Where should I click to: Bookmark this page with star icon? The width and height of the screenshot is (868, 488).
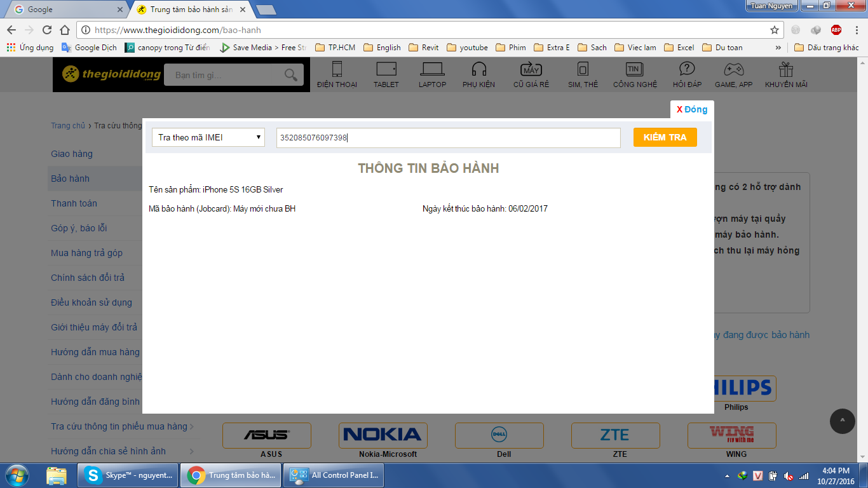(774, 30)
